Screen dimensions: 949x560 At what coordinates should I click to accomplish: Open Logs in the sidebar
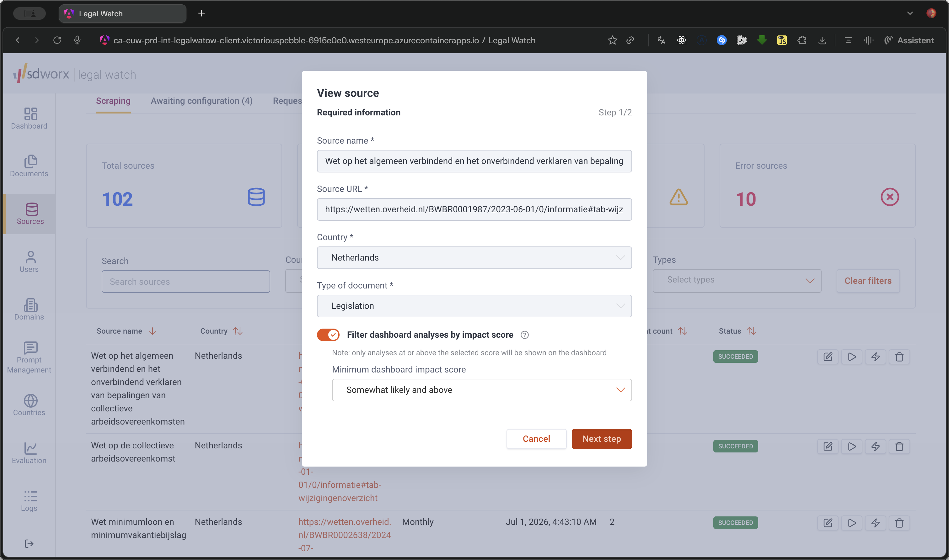coord(29,501)
